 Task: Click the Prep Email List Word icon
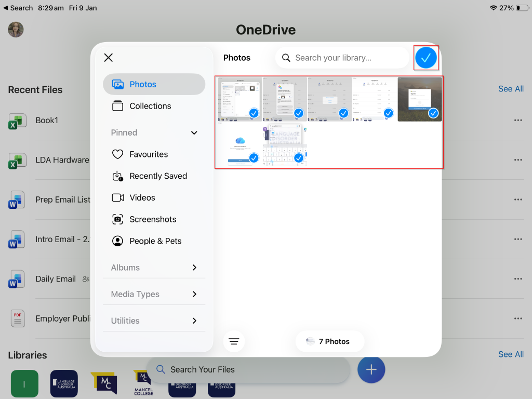pyautogui.click(x=17, y=201)
